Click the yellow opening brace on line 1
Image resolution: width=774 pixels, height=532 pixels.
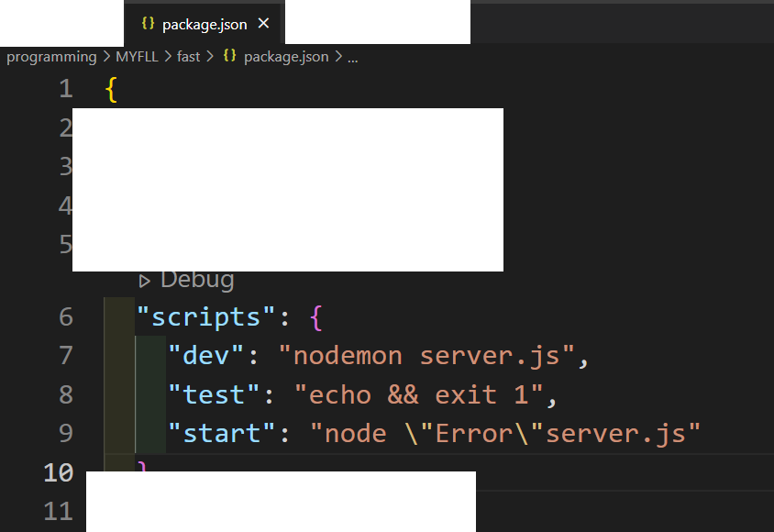112,90
